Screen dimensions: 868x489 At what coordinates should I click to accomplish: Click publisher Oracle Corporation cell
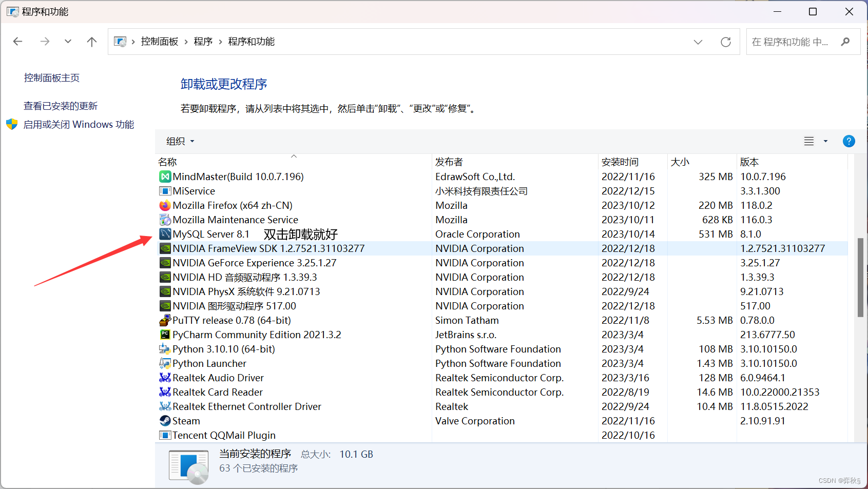pos(477,234)
